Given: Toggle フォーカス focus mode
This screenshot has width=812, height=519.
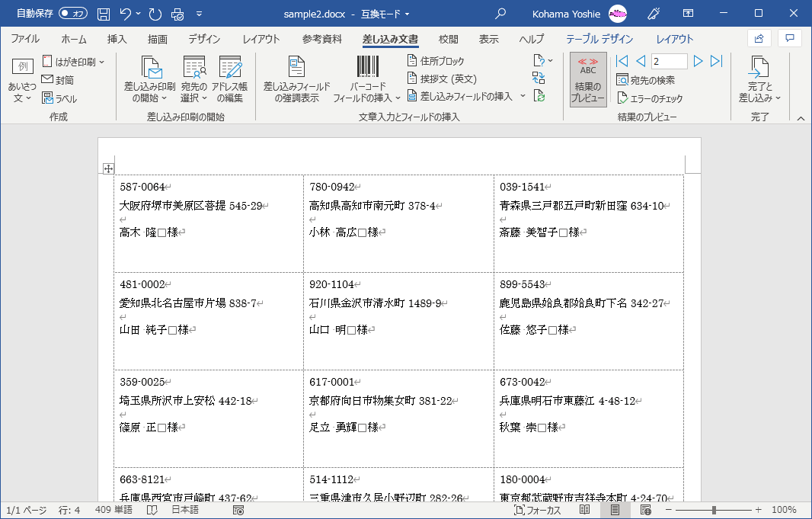Looking at the screenshot, I should [x=537, y=510].
